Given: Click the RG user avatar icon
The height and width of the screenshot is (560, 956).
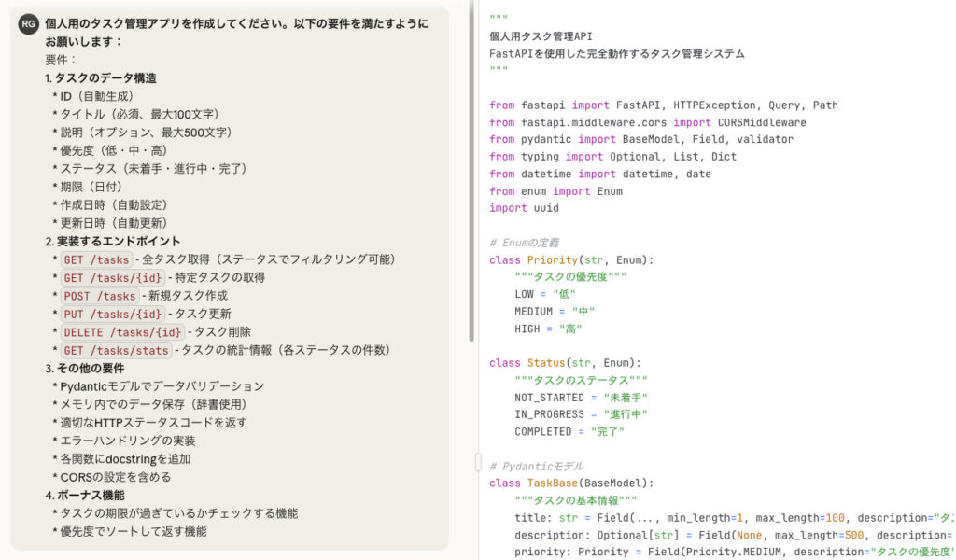Looking at the screenshot, I should 29,25.
